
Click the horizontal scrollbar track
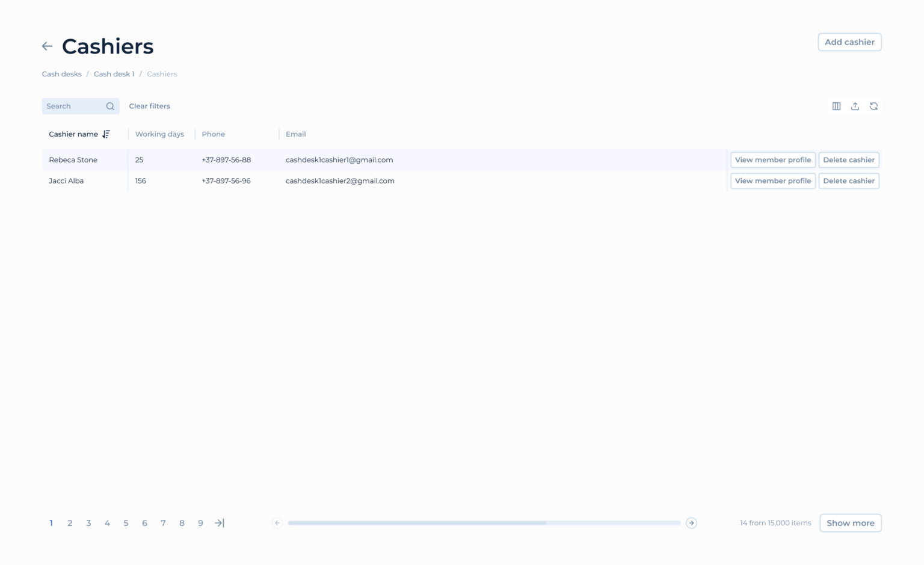click(x=614, y=523)
